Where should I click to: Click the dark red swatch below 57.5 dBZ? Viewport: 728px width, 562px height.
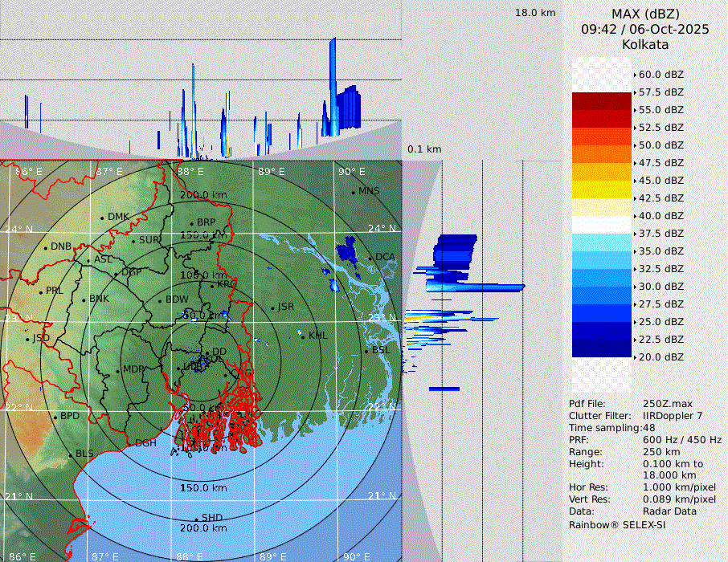click(602, 101)
